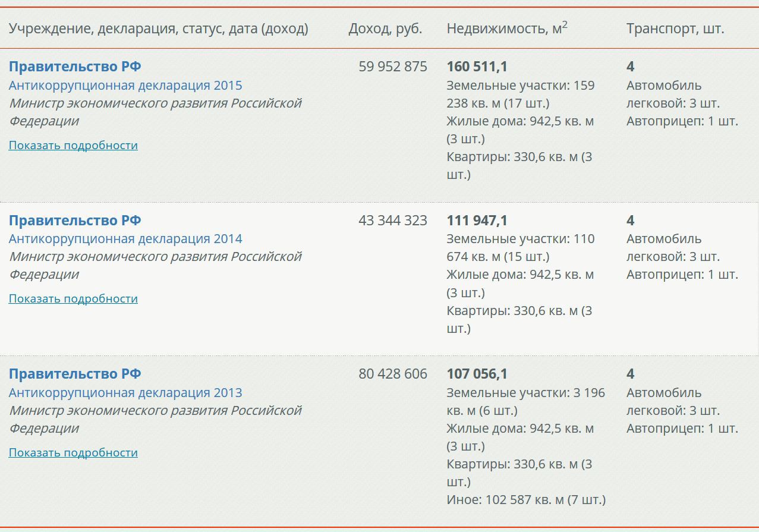Open Правительство РФ link in 2013 row
Screen dimensions: 759x532
75,374
